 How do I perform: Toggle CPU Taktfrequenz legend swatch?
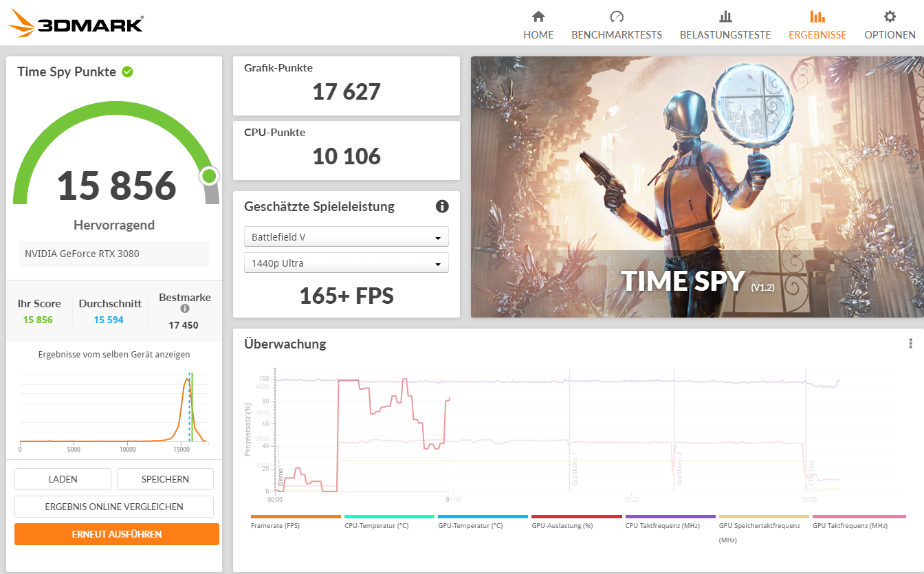[x=670, y=516]
